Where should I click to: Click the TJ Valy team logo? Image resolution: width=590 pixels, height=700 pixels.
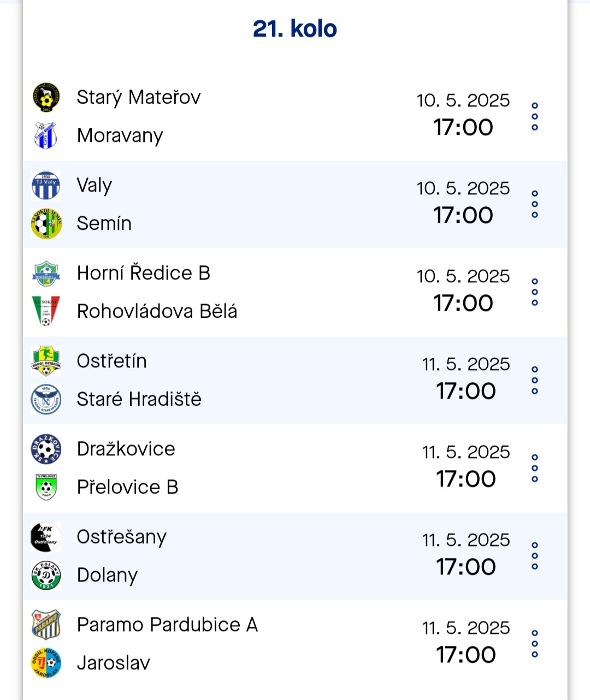(46, 185)
